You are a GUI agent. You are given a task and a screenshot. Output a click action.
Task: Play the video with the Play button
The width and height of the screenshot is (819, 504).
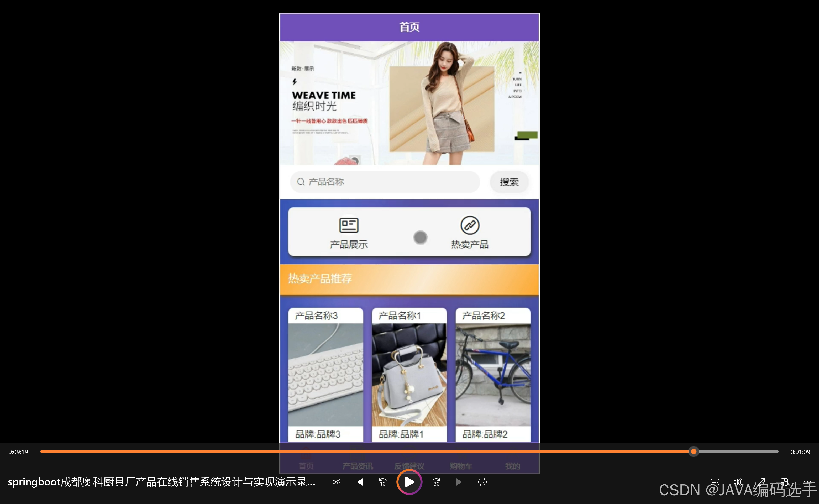(409, 482)
